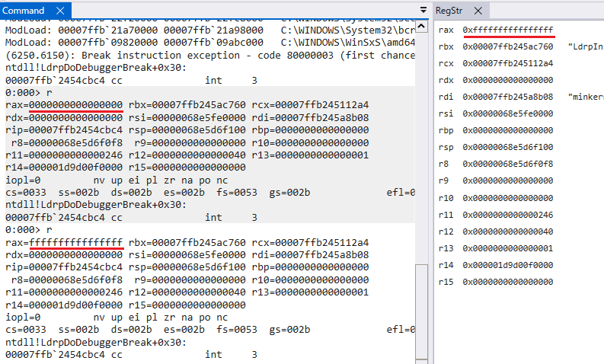The width and height of the screenshot is (604, 364).
Task: Click the "minker" string next to rdi
Action: (x=586, y=97)
